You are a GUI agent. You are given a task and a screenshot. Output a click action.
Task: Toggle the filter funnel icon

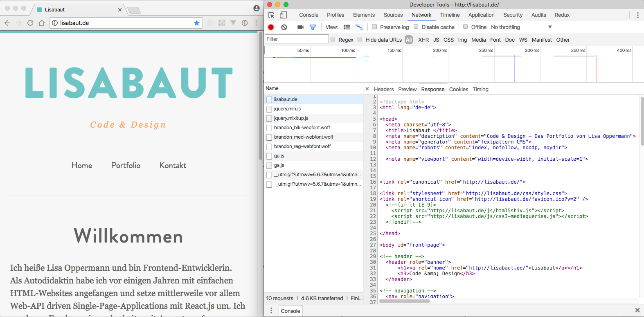313,27
